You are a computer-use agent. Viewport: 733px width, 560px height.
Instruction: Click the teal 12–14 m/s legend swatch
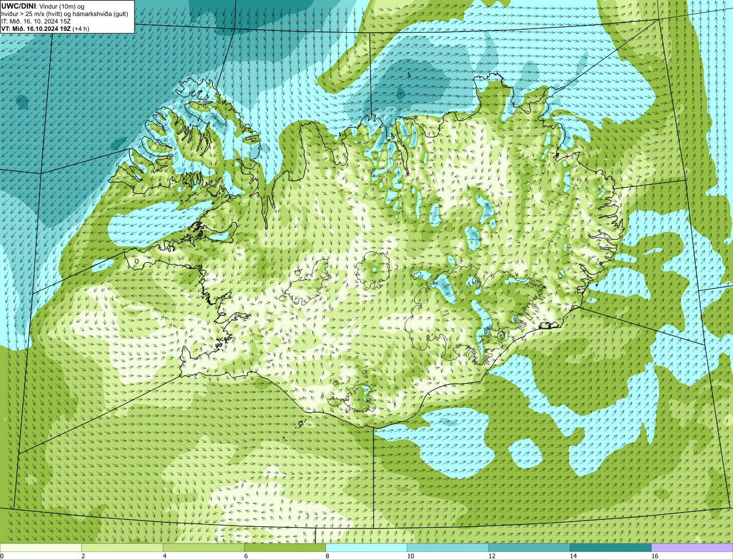[x=529, y=548]
